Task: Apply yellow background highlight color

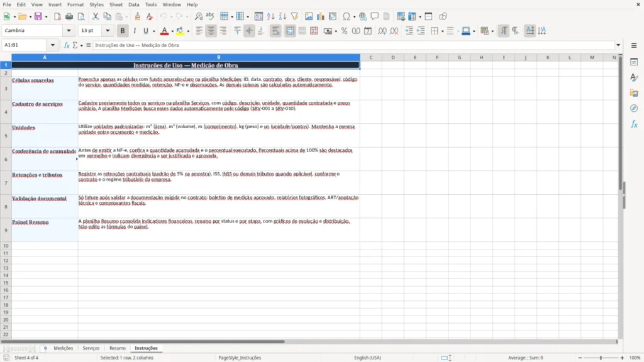Action: coord(180,31)
